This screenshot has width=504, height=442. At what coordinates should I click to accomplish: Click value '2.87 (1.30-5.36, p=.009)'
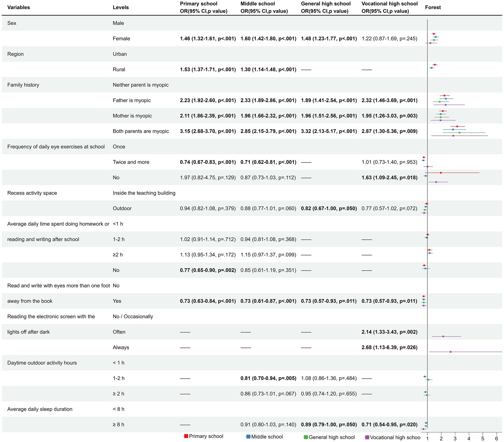tap(389, 131)
